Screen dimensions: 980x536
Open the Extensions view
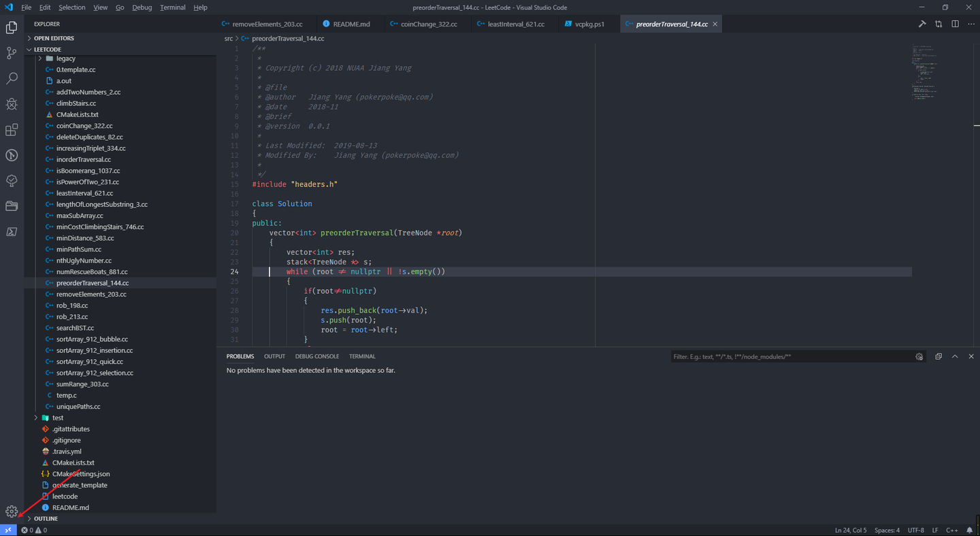12,130
